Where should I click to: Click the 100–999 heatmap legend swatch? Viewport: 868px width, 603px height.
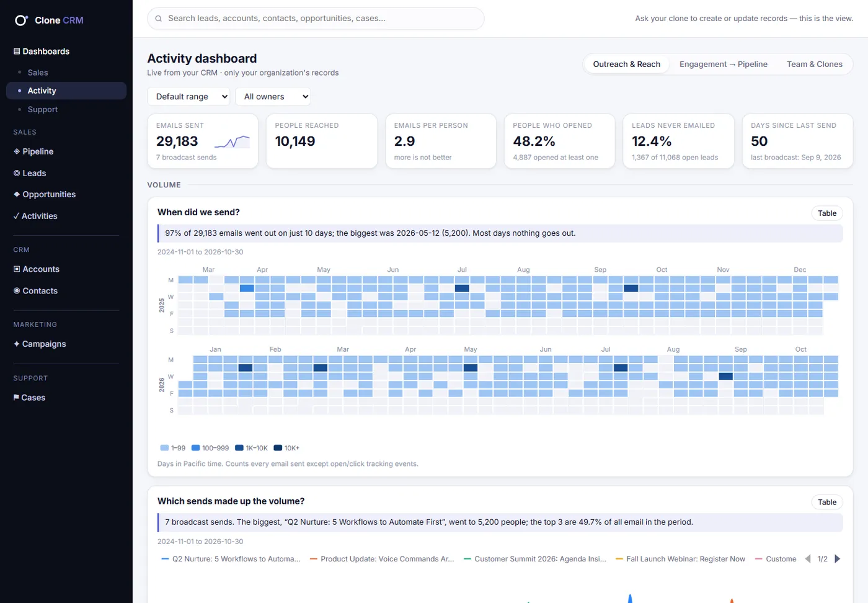coord(195,448)
